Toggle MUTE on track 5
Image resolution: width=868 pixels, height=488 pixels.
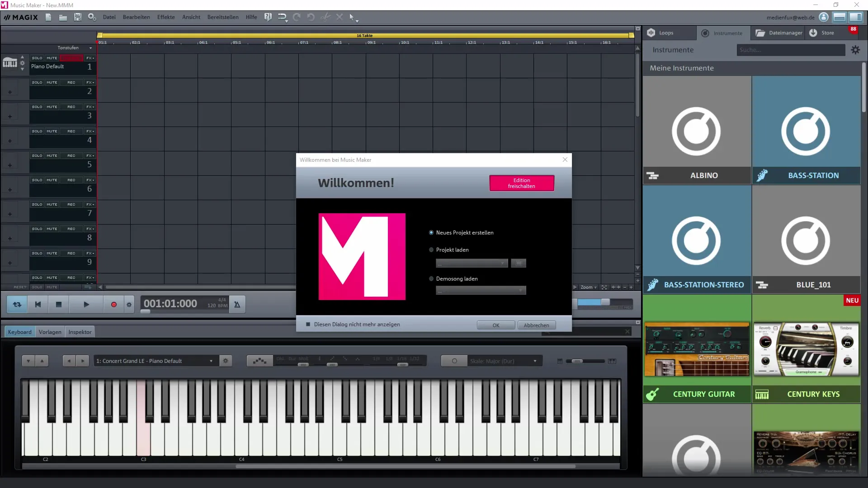[52, 155]
